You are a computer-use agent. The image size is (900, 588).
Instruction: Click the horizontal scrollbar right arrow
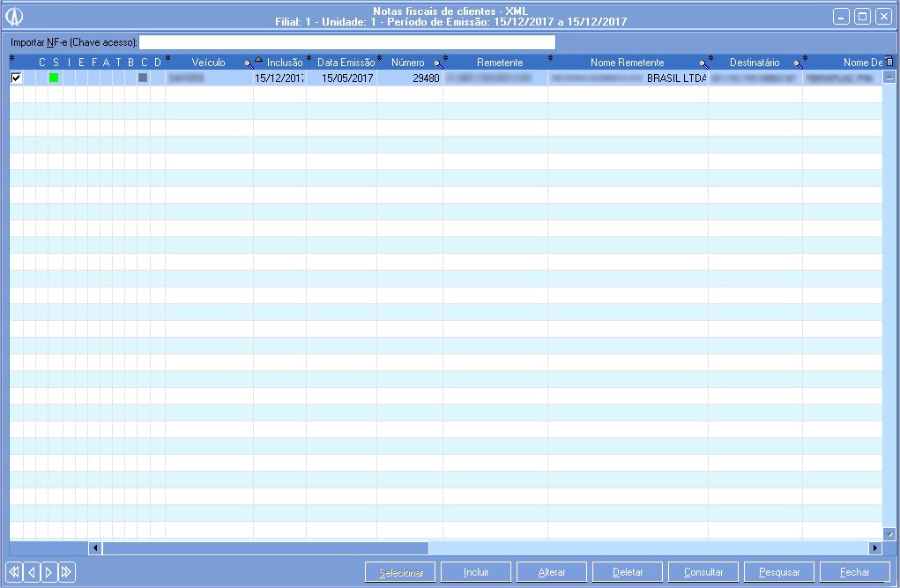(x=875, y=548)
